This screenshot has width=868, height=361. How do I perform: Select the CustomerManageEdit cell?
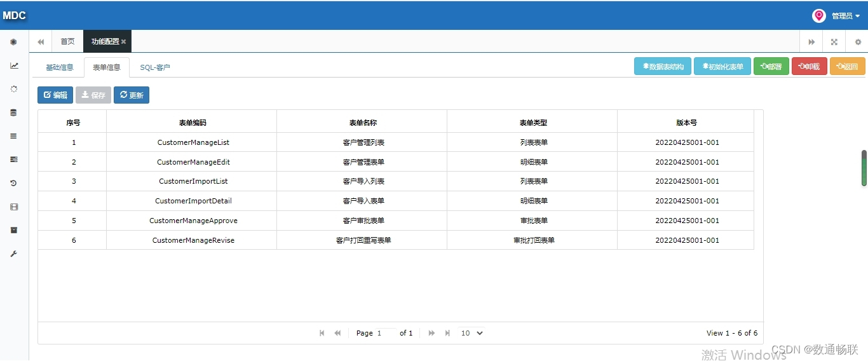[x=193, y=162]
